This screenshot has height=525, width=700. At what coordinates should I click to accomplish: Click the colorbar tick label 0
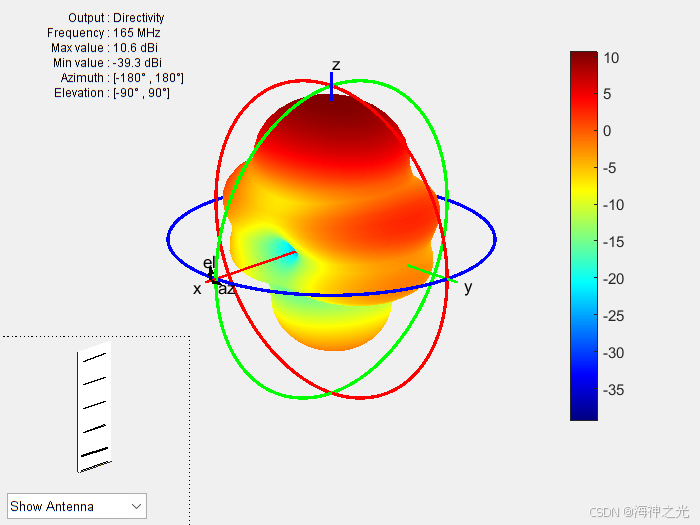607,131
